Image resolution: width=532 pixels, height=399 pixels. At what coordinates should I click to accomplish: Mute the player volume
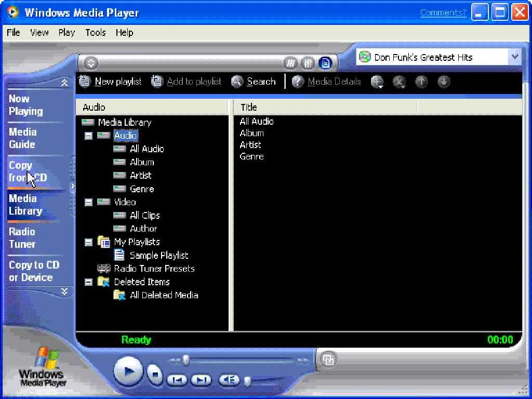[229, 380]
